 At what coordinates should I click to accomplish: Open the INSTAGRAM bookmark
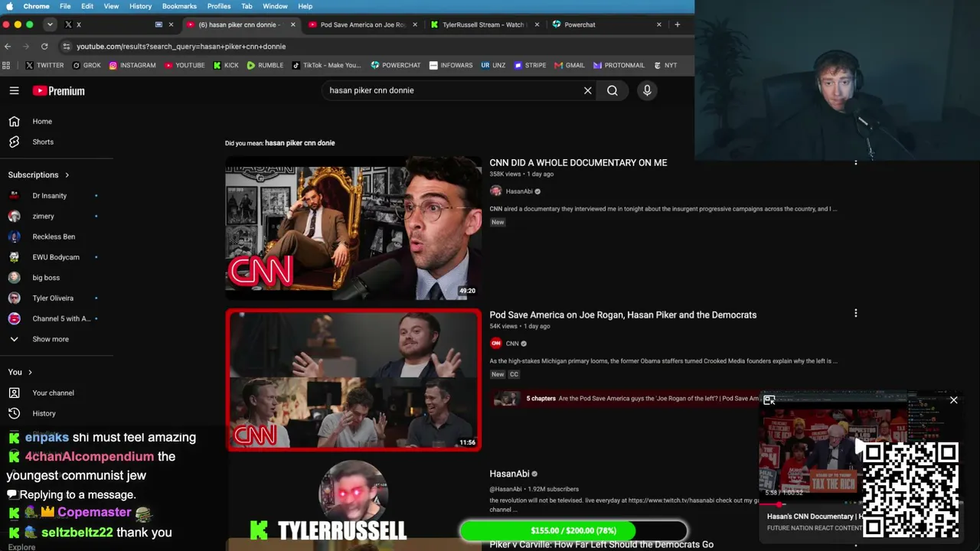click(x=132, y=65)
